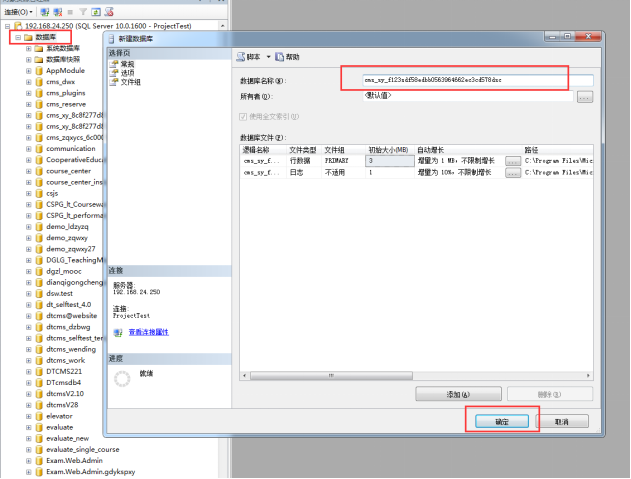The image size is (631, 479).
Task: Expand the 系统数据库 folder node
Action: click(29, 48)
